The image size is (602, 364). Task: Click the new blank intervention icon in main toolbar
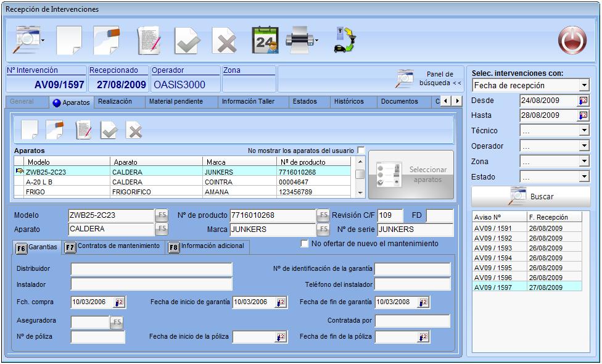pyautogui.click(x=69, y=40)
